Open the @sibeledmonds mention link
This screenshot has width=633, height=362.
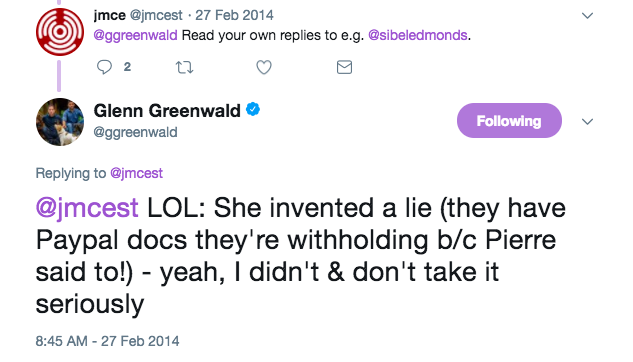tap(418, 36)
